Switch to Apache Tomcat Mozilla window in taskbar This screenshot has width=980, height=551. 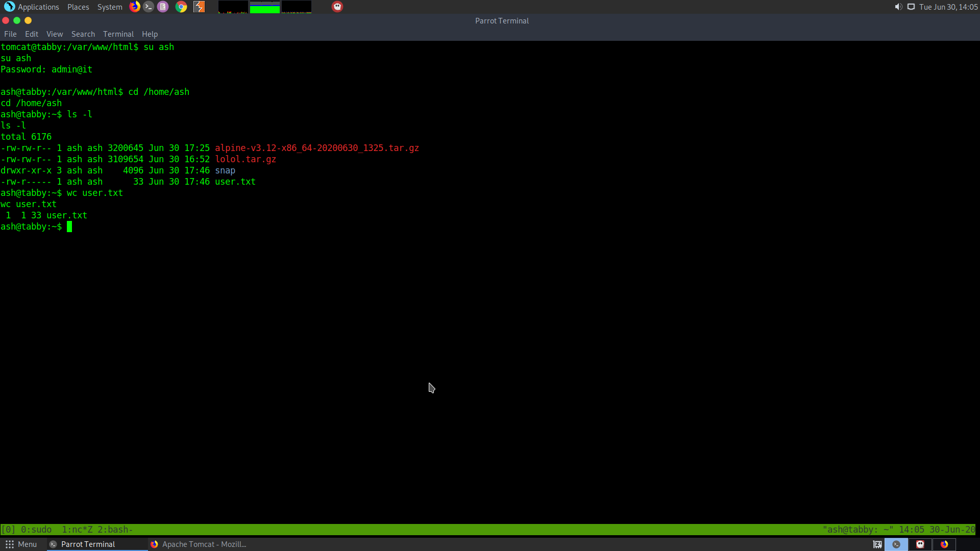(x=199, y=544)
